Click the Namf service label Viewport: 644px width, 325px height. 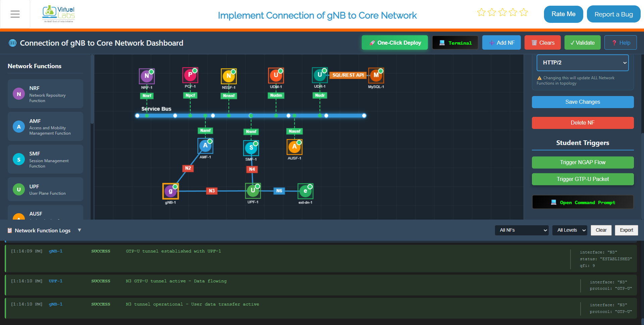point(205,131)
